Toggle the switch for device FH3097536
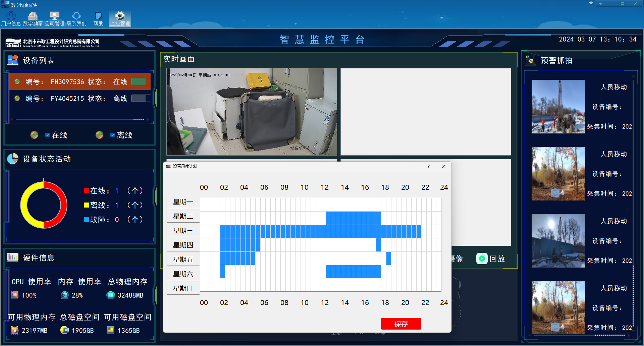 [141, 81]
